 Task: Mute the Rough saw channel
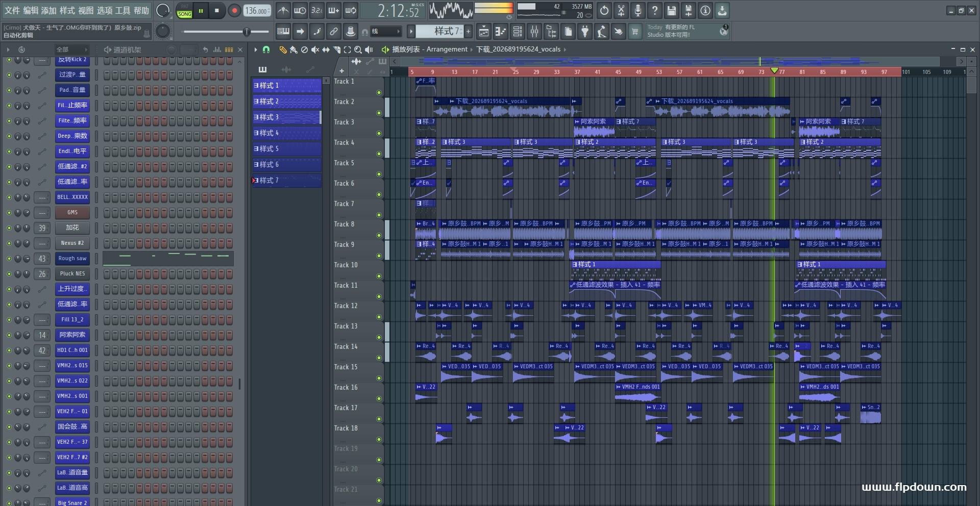pos(9,259)
